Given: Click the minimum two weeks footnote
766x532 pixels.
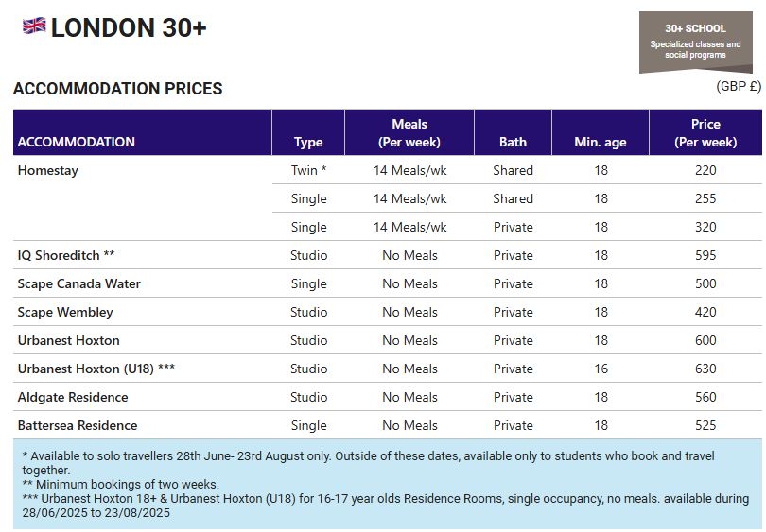Looking at the screenshot, I should tap(121, 484).
